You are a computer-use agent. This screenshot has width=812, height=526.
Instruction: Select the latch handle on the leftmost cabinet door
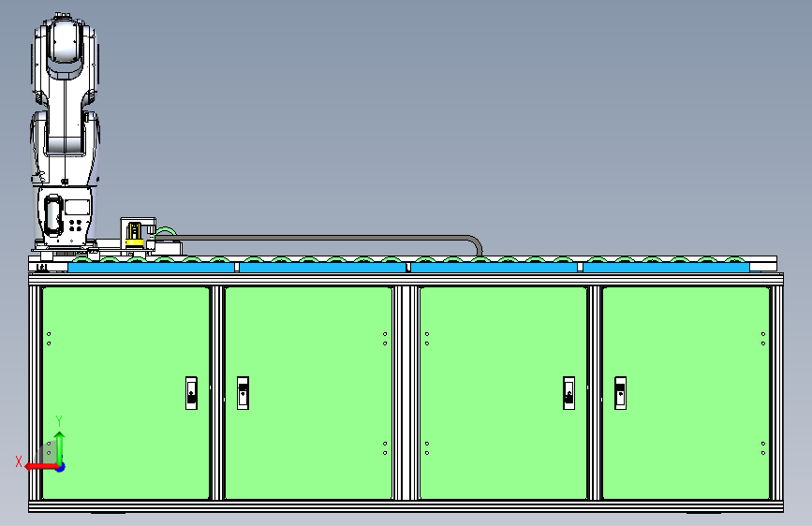pyautogui.click(x=191, y=393)
